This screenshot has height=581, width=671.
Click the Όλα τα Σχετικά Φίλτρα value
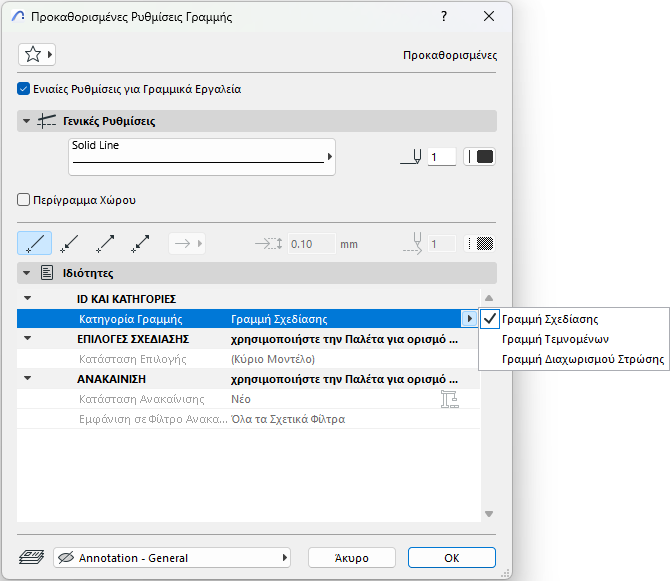point(288,419)
